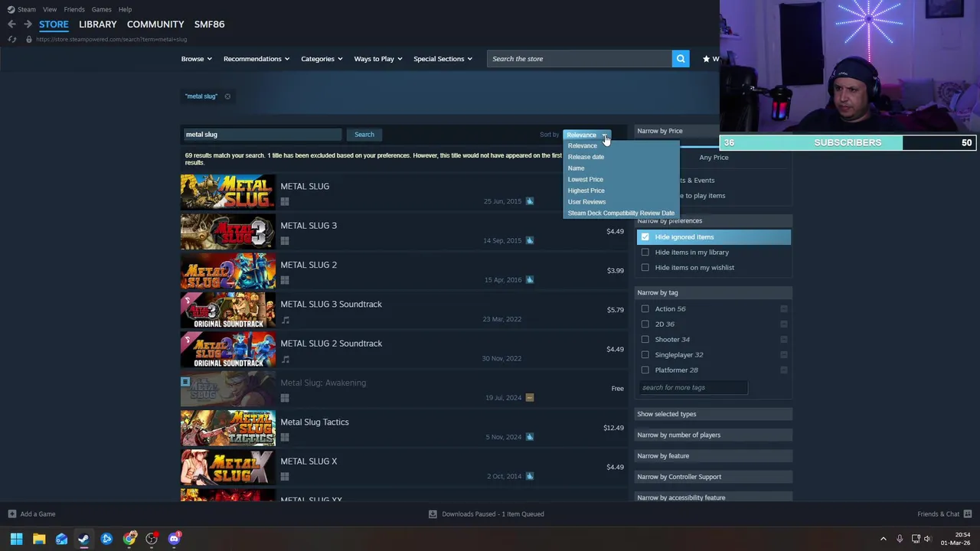Click the Search button beside the term field

(364, 135)
